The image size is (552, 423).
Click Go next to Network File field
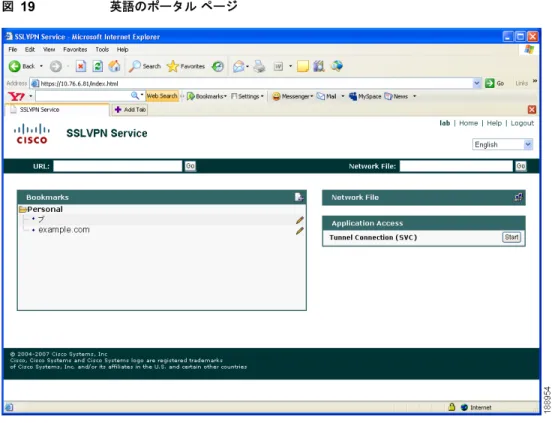[521, 166]
